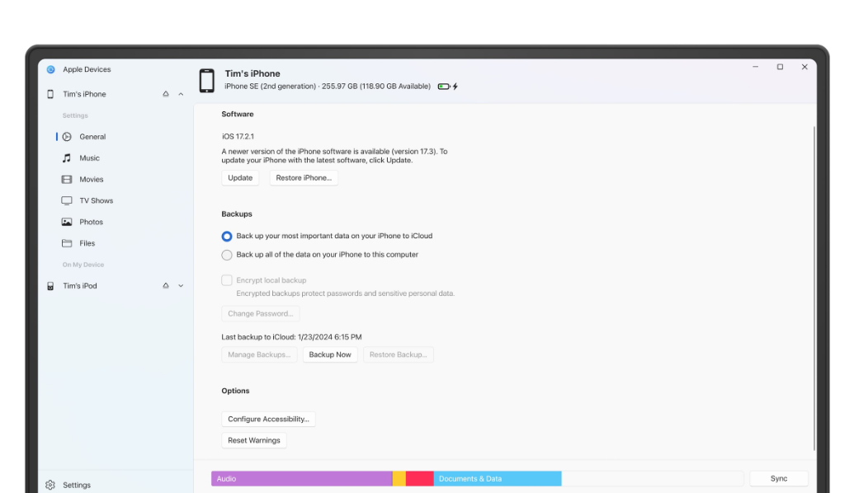Viewport: 868px width, 493px height.
Task: Click the Backup Now button
Action: (330, 354)
